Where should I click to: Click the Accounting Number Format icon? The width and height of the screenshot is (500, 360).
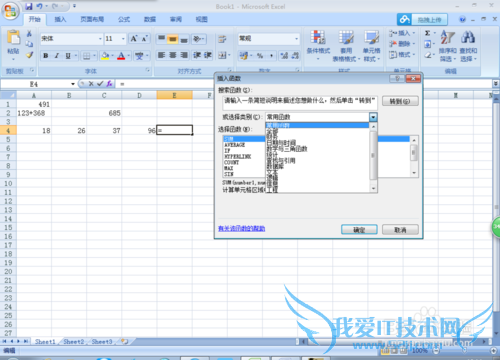click(244, 56)
